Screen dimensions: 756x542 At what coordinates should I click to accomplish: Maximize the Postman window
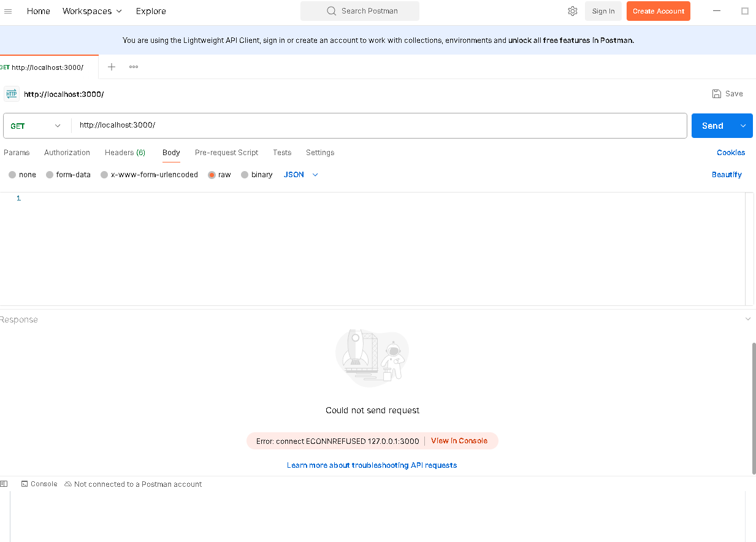[745, 11]
